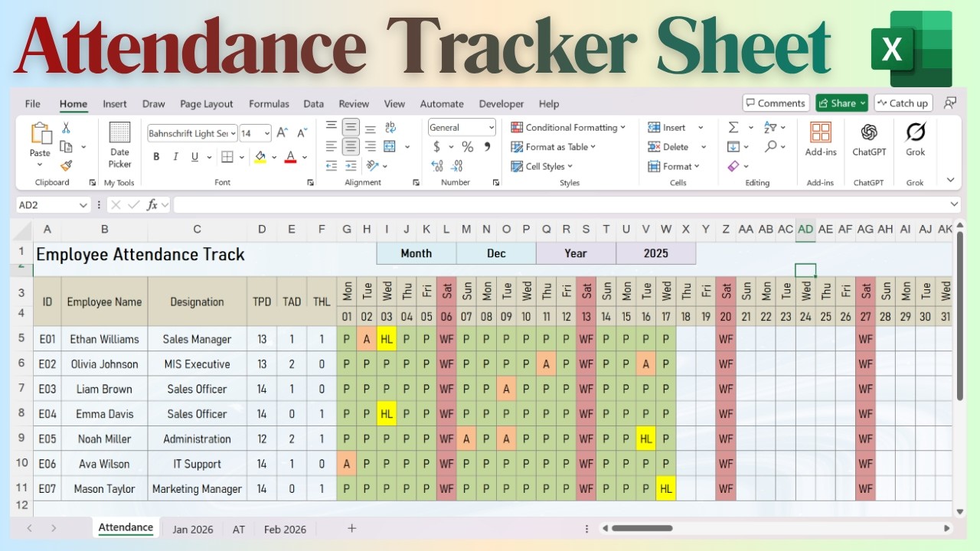This screenshot has width=980, height=551.
Task: Click Increase Font Size icon
Action: point(282,133)
